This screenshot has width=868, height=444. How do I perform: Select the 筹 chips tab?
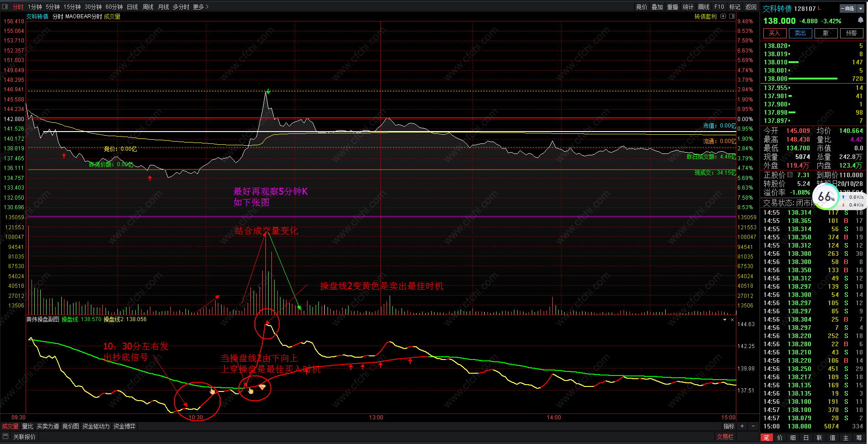pyautogui.click(x=859, y=438)
